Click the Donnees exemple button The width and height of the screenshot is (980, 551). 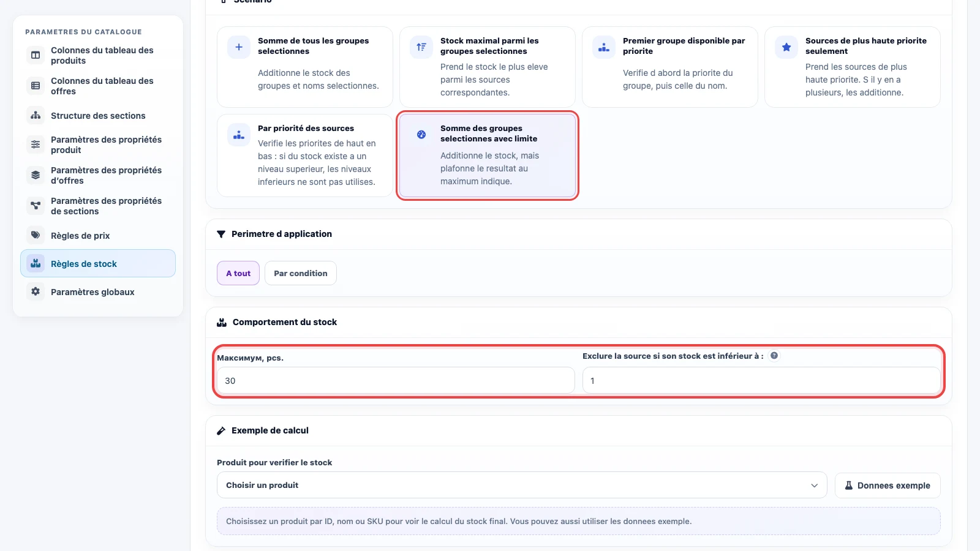tap(888, 485)
